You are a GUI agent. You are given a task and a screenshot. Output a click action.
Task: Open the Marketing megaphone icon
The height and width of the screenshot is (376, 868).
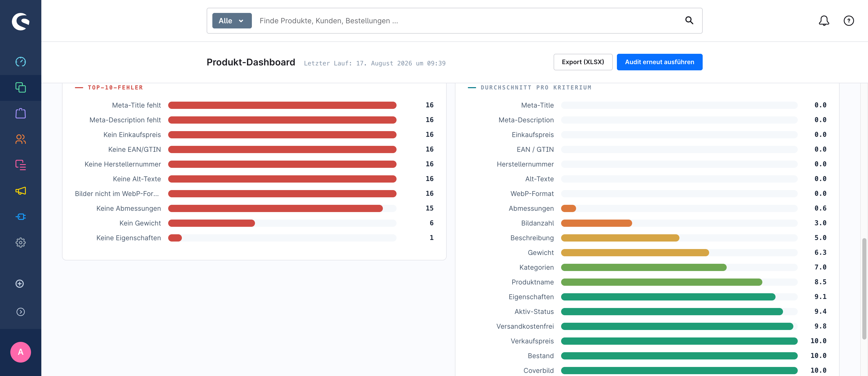(21, 191)
